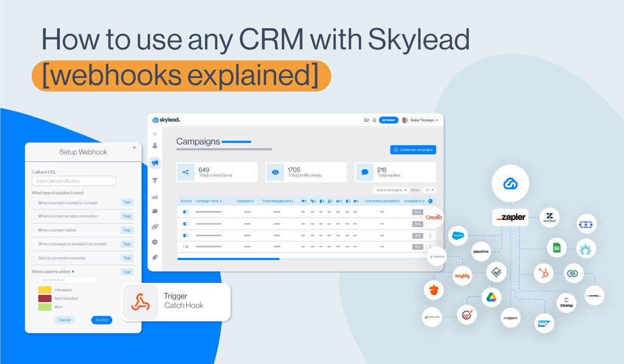Click the Total profile views eye icon

coord(276,172)
